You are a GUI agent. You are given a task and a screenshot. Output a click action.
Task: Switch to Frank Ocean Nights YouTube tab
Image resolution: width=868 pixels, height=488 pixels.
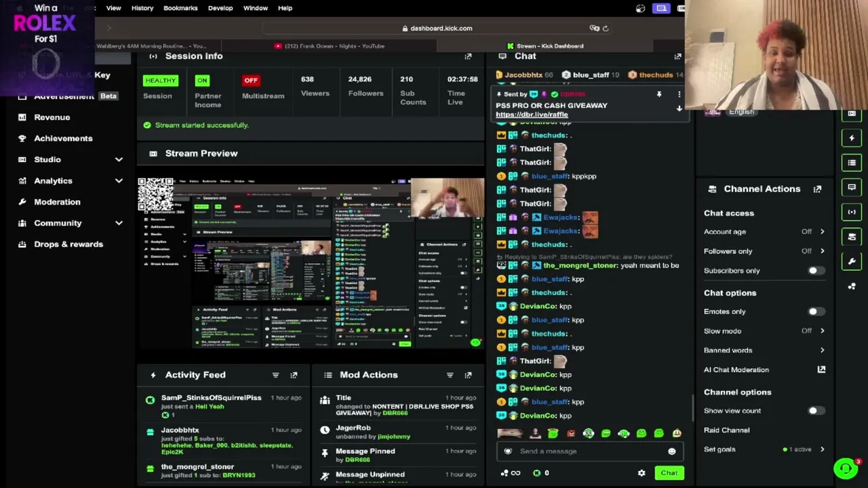[330, 46]
